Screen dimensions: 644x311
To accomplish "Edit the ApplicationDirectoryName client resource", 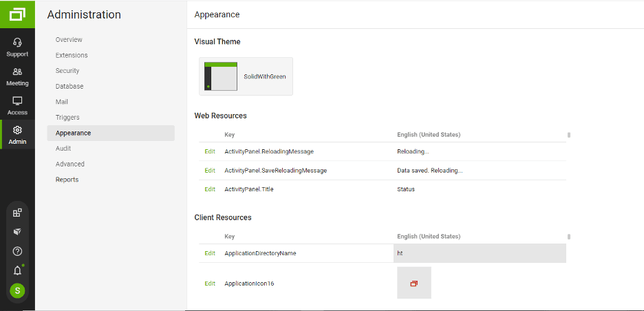I will tap(210, 253).
